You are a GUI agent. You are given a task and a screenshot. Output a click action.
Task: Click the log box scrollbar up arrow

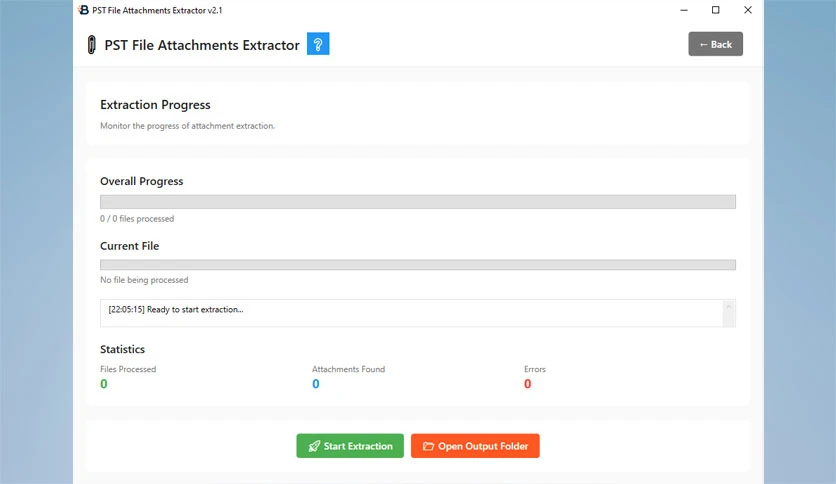pos(728,306)
